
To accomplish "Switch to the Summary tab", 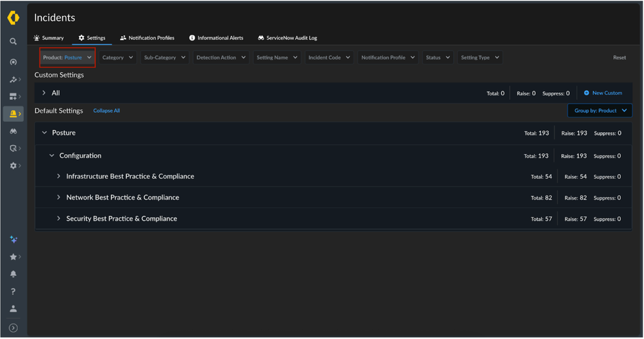I will click(x=49, y=38).
